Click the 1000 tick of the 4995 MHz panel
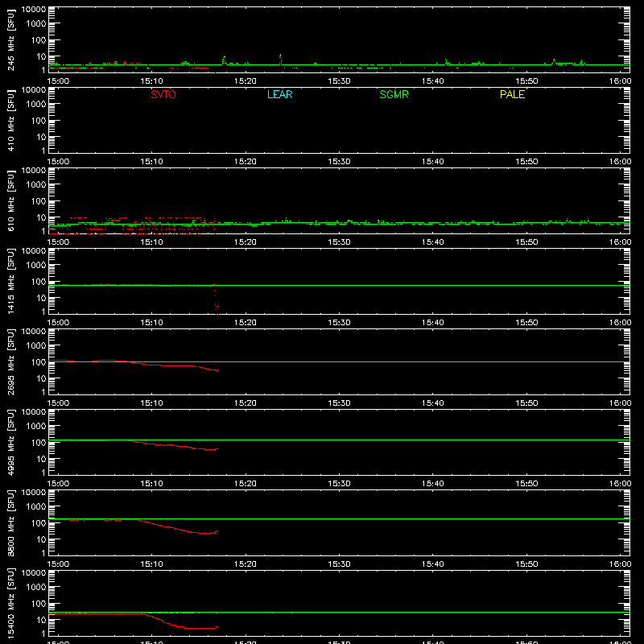 point(36,427)
